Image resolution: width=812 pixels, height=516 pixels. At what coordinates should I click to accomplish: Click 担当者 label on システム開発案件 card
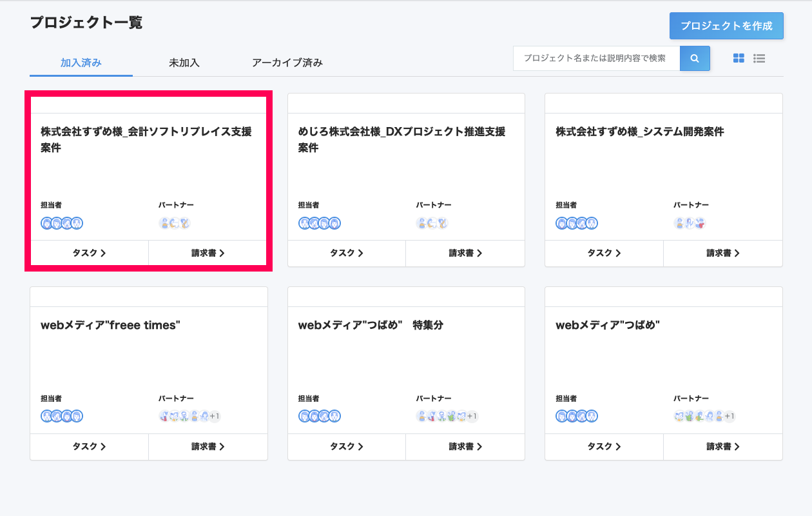tap(566, 205)
